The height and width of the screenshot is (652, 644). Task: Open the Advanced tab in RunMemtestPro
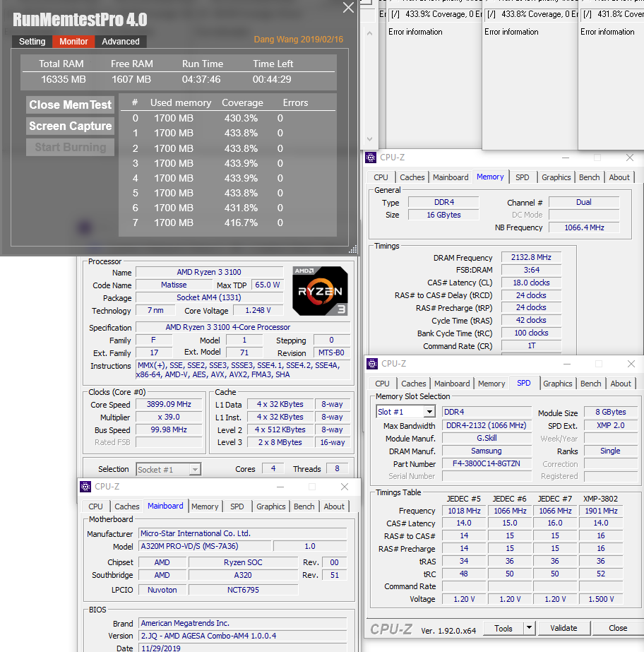[121, 42]
